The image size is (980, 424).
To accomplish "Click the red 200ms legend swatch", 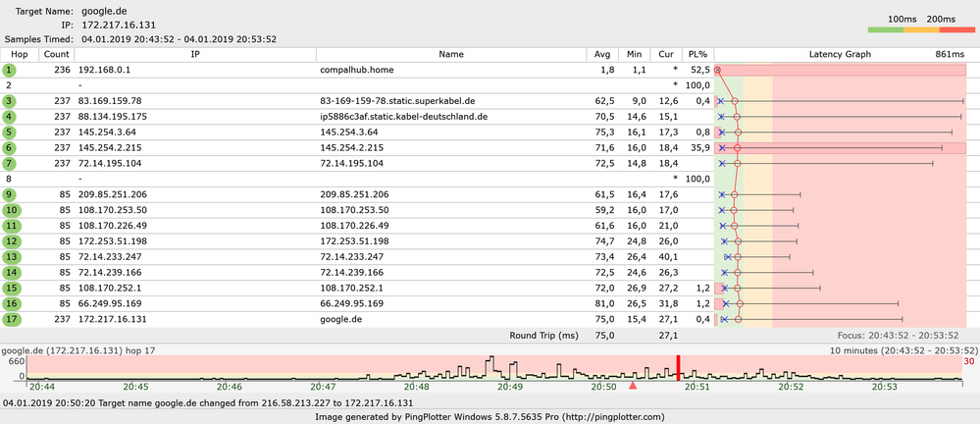I will [x=956, y=30].
